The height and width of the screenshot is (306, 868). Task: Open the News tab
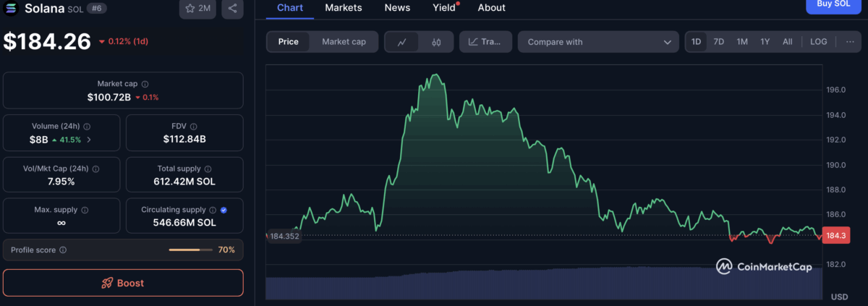pyautogui.click(x=397, y=8)
